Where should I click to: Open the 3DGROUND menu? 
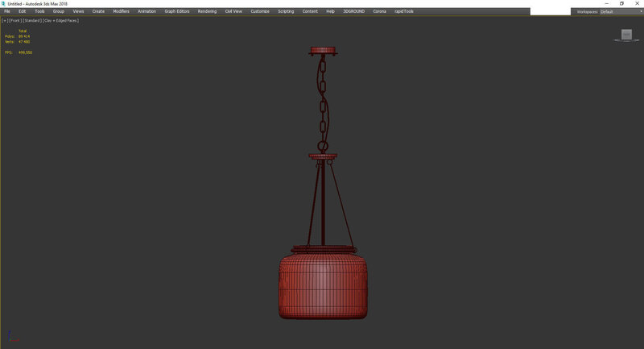click(x=353, y=12)
